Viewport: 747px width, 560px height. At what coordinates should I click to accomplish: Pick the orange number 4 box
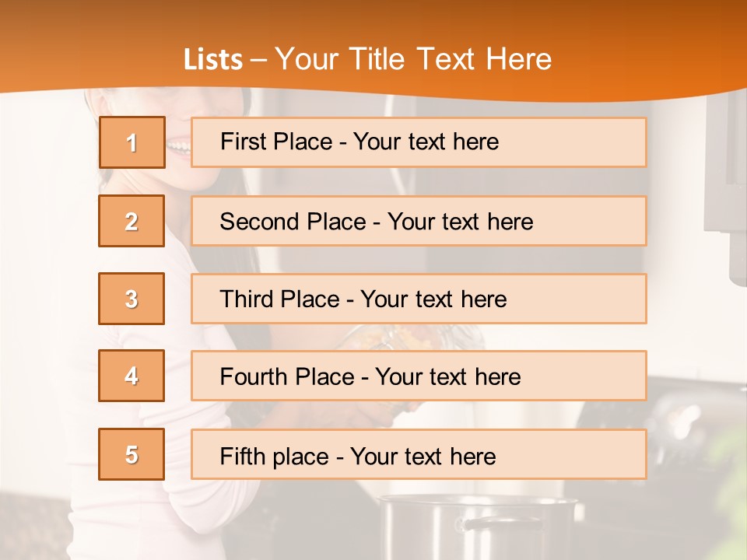[132, 376]
